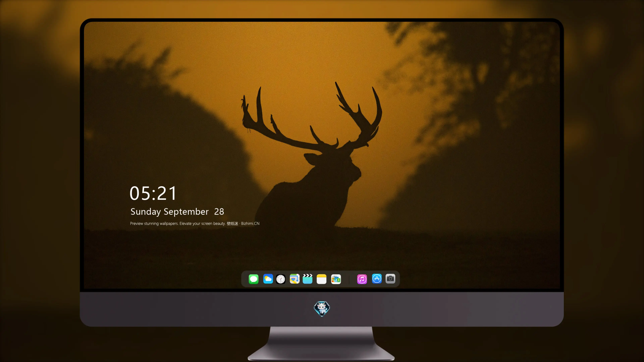Open the gray Camera app icon

click(390, 279)
